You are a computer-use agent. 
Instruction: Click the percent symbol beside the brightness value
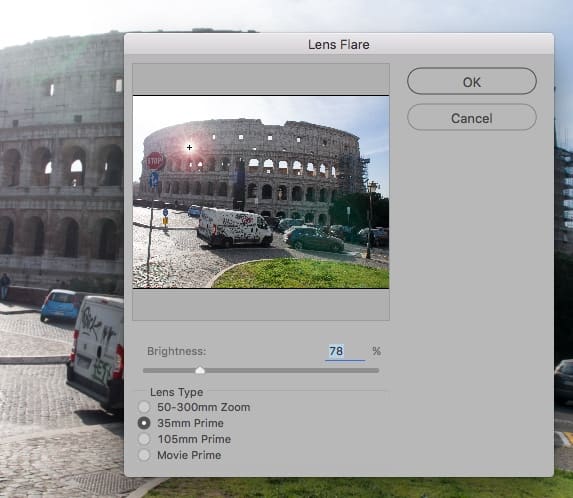377,351
